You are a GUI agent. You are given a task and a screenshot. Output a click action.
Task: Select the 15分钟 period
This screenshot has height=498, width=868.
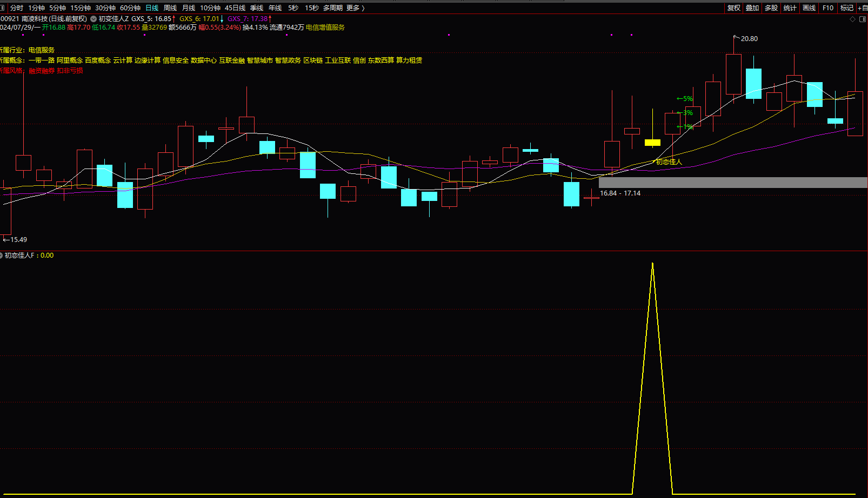pyautogui.click(x=81, y=8)
